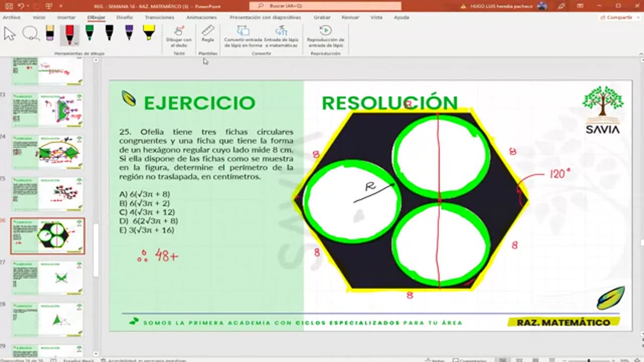644x362 pixels.
Task: Click Convertir entrada de lápiz en forma
Action: coord(243,37)
